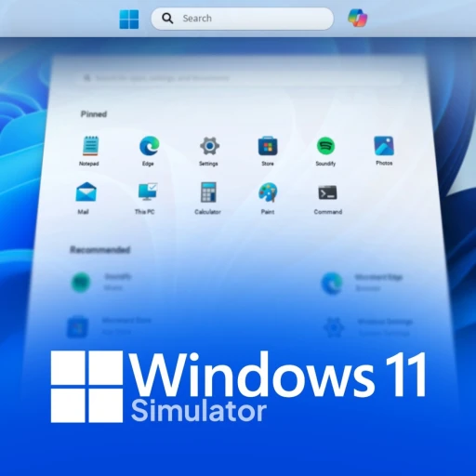Open the Copilot icon in the taskbar

tap(357, 18)
